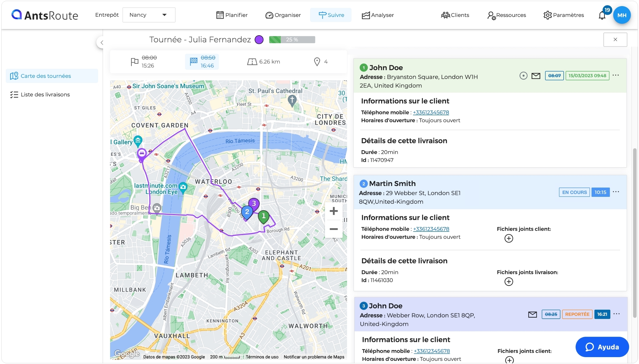Screen dimensions: 639x364
Task: Open the Paramètres menu
Action: 563,15
